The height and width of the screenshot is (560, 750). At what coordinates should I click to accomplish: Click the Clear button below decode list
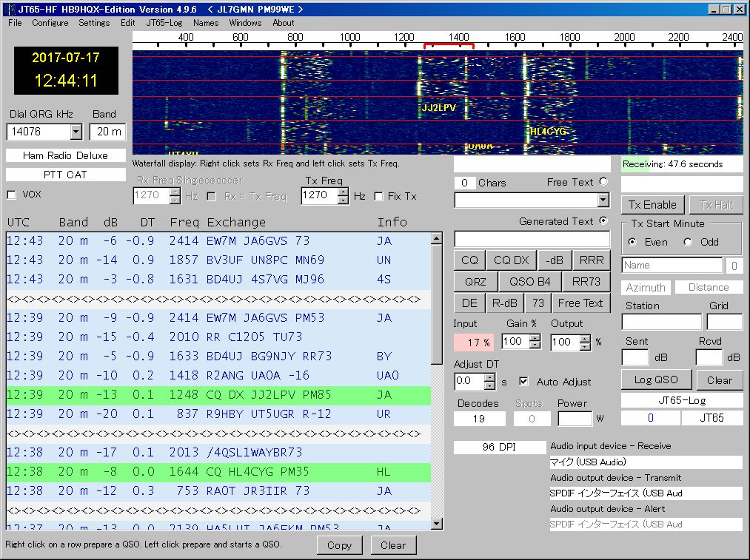click(x=392, y=545)
